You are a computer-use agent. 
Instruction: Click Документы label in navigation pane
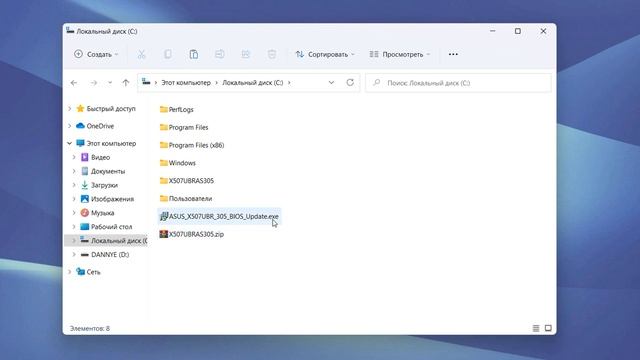pyautogui.click(x=108, y=171)
